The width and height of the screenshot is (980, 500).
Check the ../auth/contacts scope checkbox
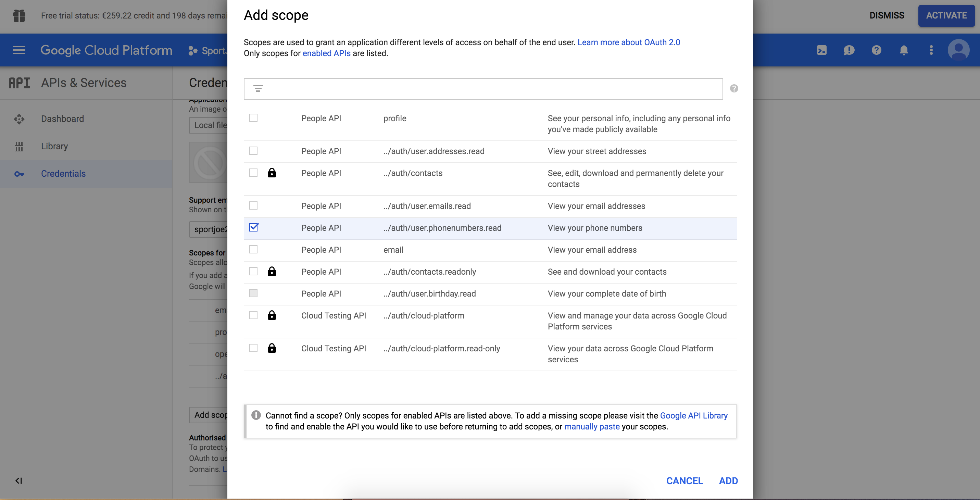tap(253, 173)
